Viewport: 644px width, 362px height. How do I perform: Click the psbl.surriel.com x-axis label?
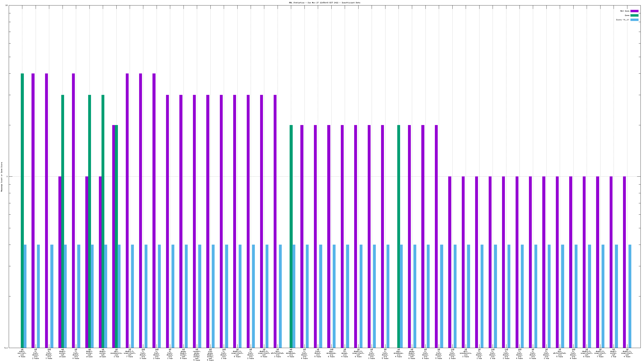tap(22, 353)
